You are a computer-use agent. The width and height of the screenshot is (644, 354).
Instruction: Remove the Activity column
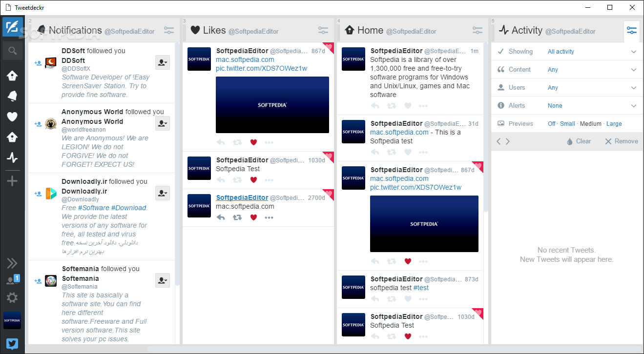pos(622,141)
